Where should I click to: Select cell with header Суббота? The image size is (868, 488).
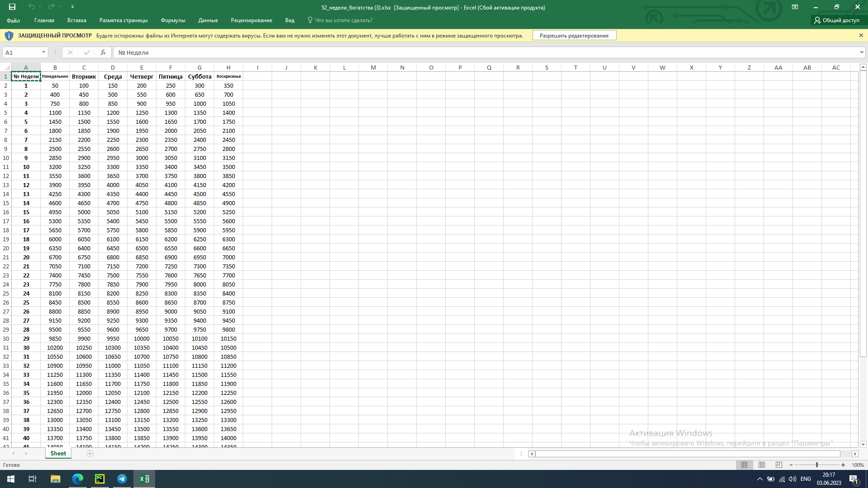(199, 76)
